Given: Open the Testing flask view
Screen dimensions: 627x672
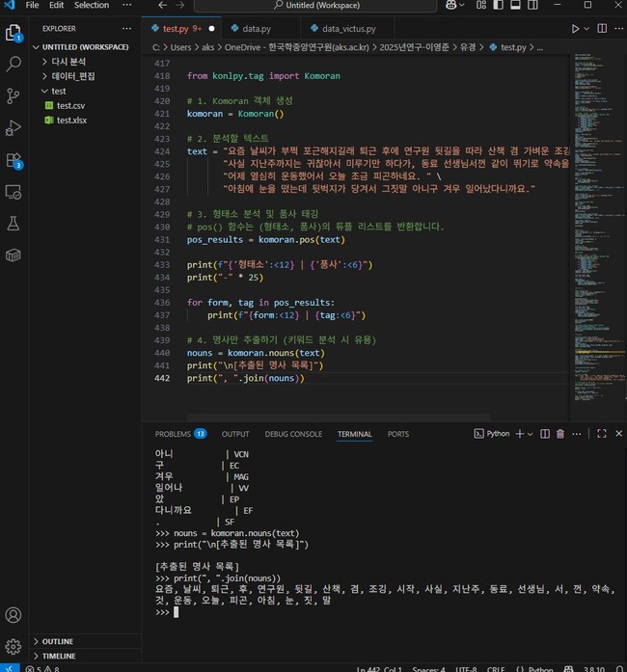Looking at the screenshot, I should pyautogui.click(x=14, y=223).
